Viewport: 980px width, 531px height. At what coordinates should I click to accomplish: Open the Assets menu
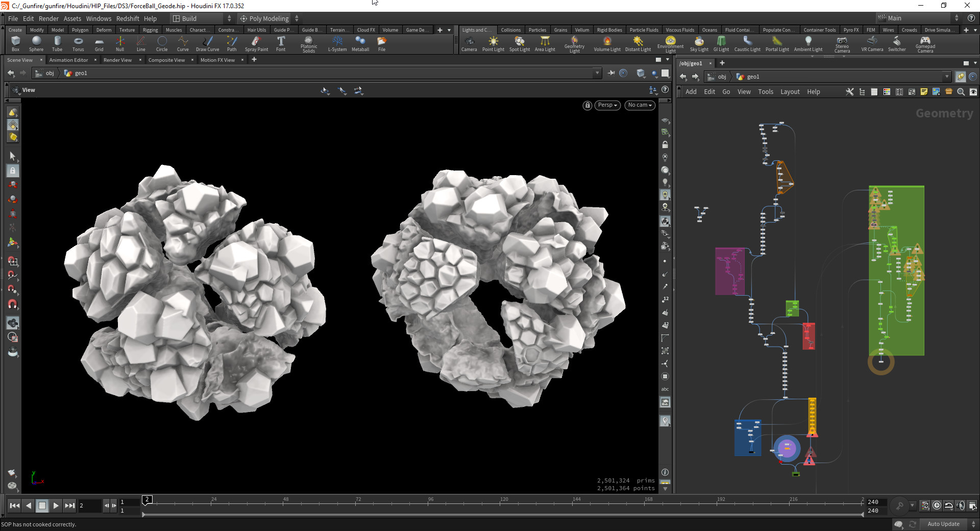[x=72, y=18]
